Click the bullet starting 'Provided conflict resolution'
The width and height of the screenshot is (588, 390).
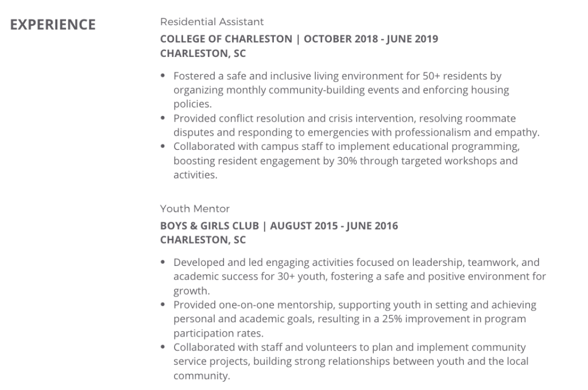(345, 118)
